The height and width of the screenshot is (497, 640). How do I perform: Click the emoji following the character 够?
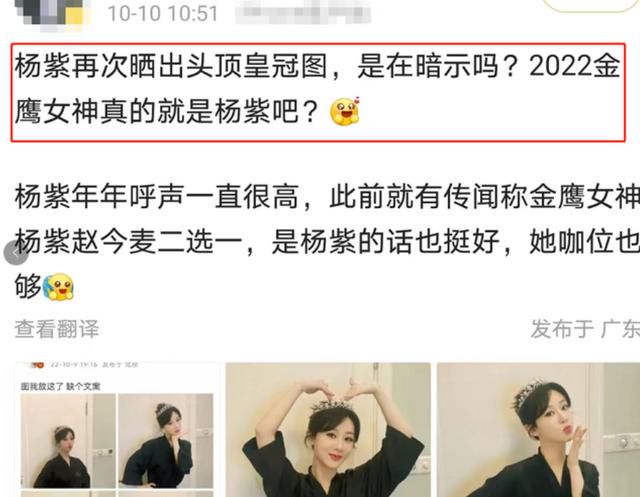pyautogui.click(x=58, y=286)
